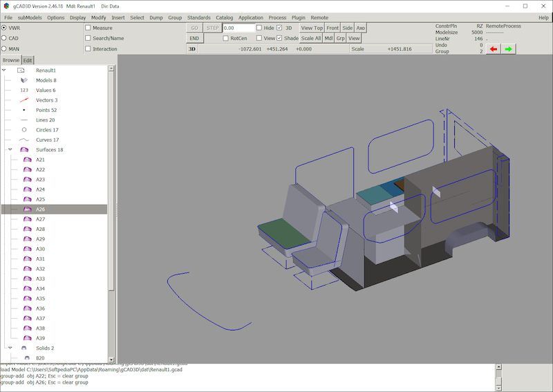
Task: Click the Scale All button
Action: (311, 38)
